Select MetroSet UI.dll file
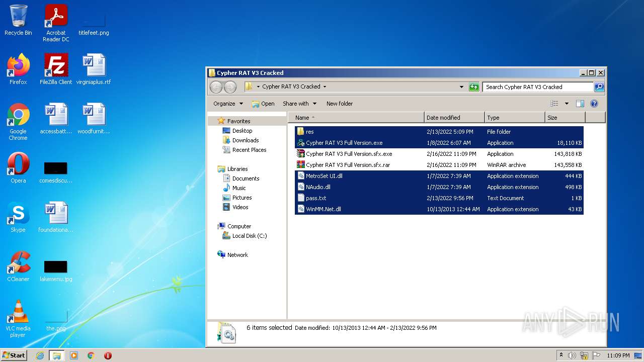The image size is (644, 362). (439, 176)
